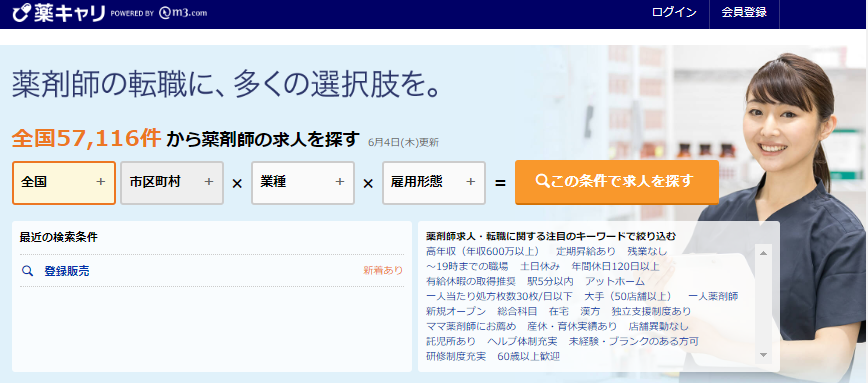Select keyword 託児所あり
868x383 pixels.
click(x=451, y=341)
